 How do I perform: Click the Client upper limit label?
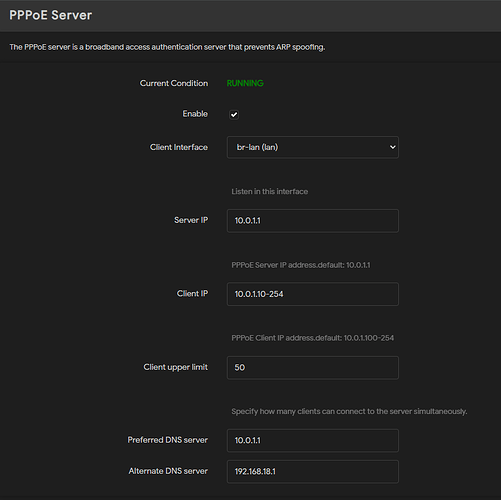176,367
